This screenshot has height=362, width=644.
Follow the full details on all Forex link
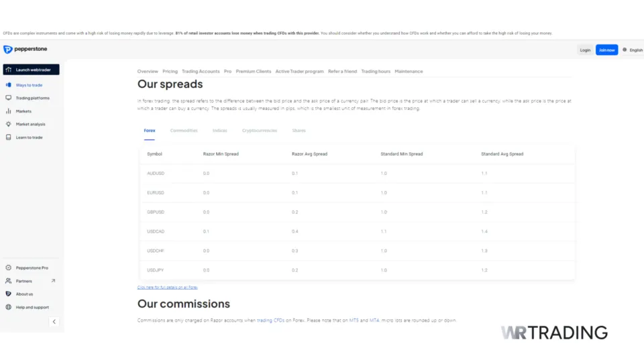(x=167, y=287)
